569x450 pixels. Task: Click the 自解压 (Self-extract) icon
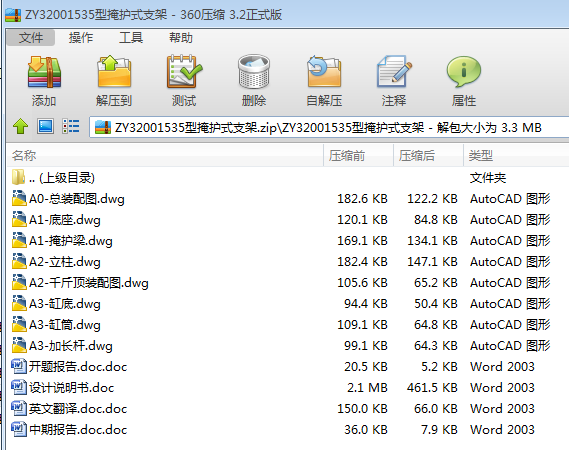pos(324,72)
